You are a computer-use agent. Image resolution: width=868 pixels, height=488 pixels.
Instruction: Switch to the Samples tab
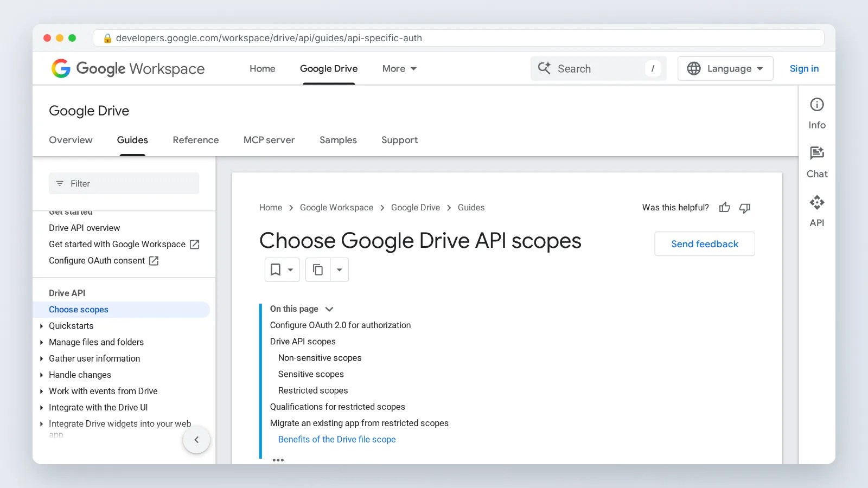coord(338,140)
